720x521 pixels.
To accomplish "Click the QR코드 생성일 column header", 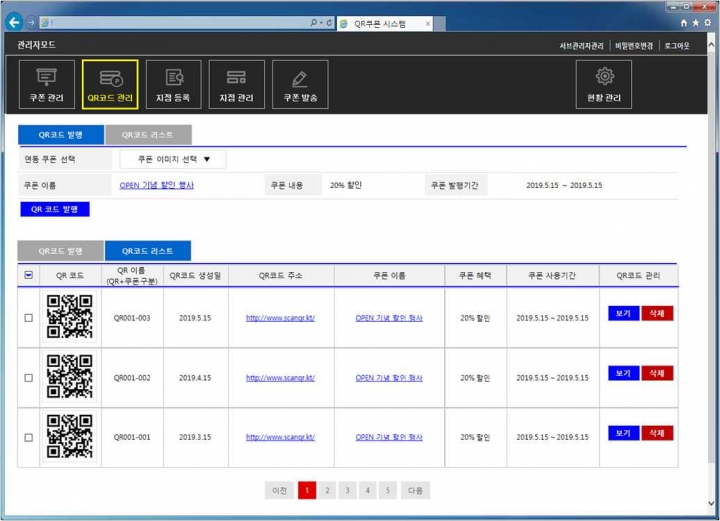I will (196, 275).
